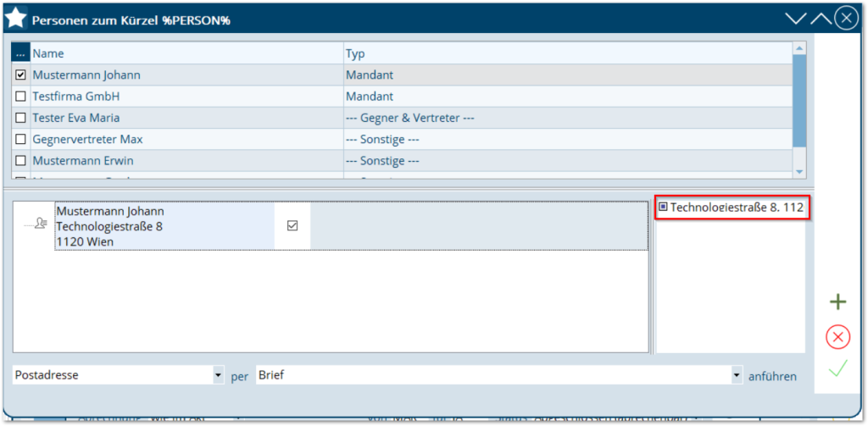Select the Mustermann Erwin entry
868x426 pixels.
pyautogui.click(x=83, y=160)
